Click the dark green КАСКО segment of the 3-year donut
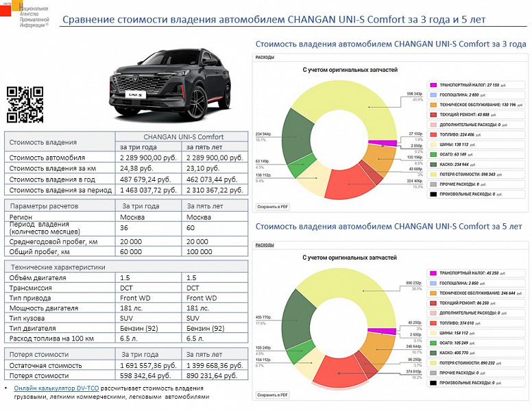The width and height of the screenshot is (532, 411). click(295, 136)
